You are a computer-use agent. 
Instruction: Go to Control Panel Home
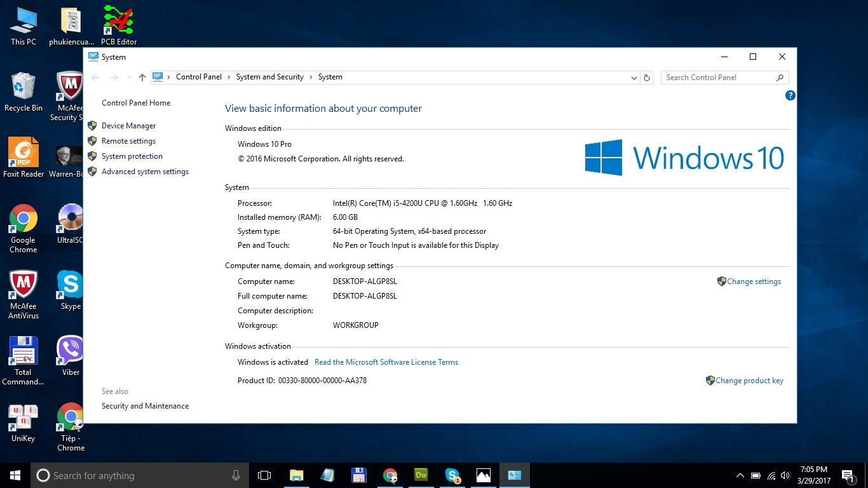[x=136, y=103]
